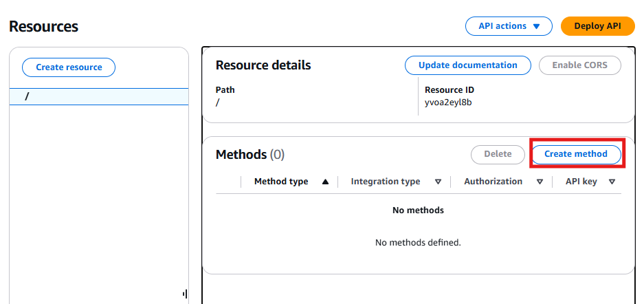Screen dimensions: 644x304
Task: Open the API actions dropdown
Action: point(509,26)
